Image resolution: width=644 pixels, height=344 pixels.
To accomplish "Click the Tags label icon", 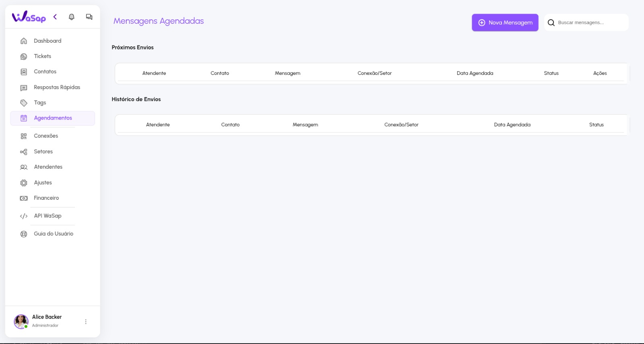I will (24, 103).
